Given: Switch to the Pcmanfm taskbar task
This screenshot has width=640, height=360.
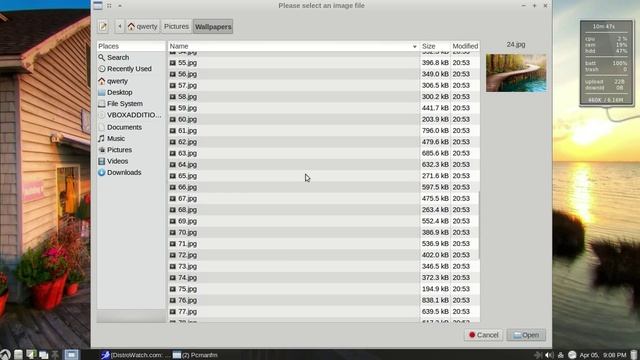Looking at the screenshot, I should pos(195,355).
